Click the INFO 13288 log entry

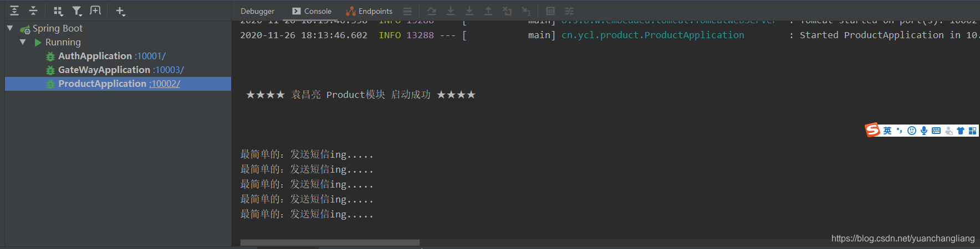point(406,35)
